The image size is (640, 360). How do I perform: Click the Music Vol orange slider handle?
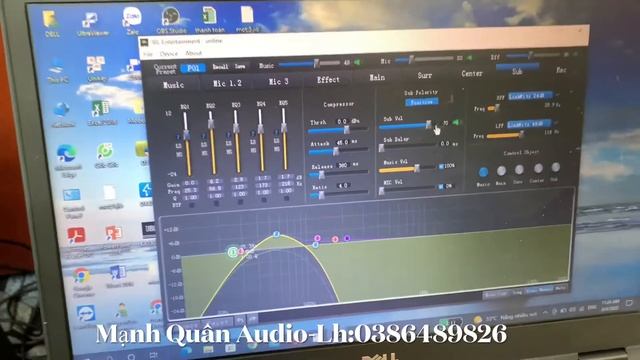[x=416, y=168]
